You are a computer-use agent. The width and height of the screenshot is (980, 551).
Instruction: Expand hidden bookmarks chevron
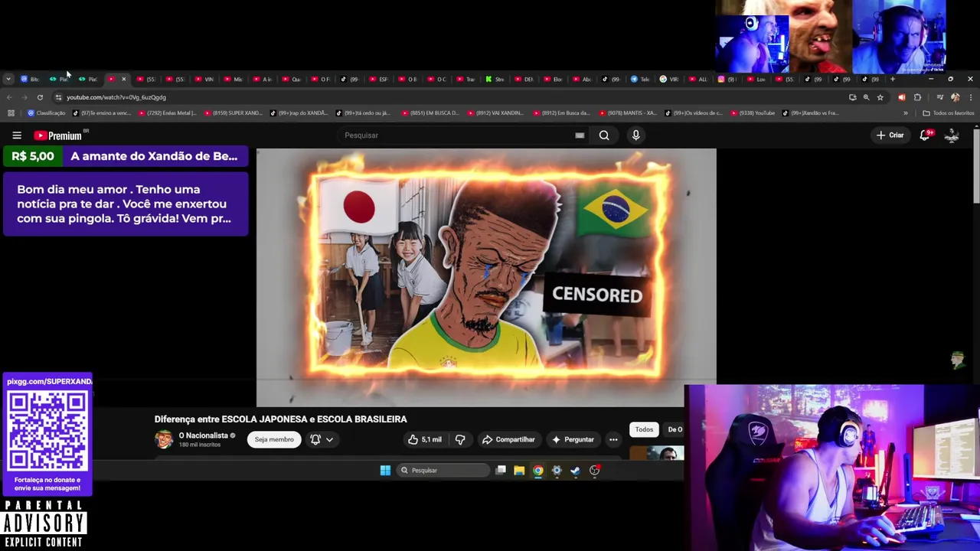tap(906, 113)
